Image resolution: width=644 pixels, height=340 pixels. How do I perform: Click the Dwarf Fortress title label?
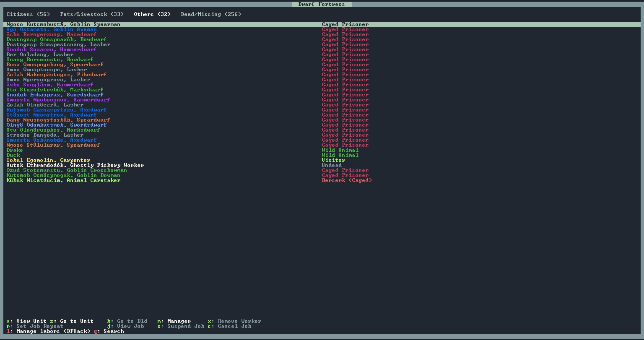[x=322, y=4]
